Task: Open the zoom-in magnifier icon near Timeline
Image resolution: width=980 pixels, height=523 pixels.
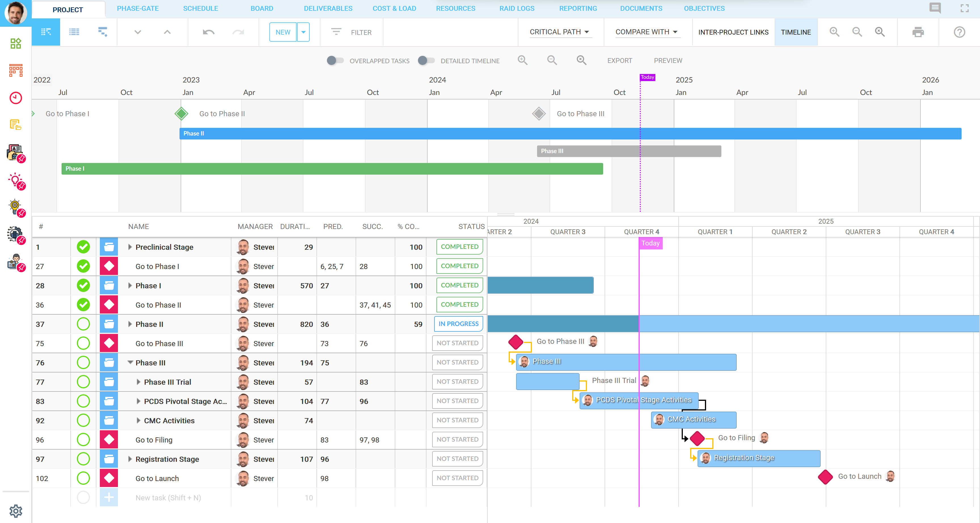Action: click(834, 32)
